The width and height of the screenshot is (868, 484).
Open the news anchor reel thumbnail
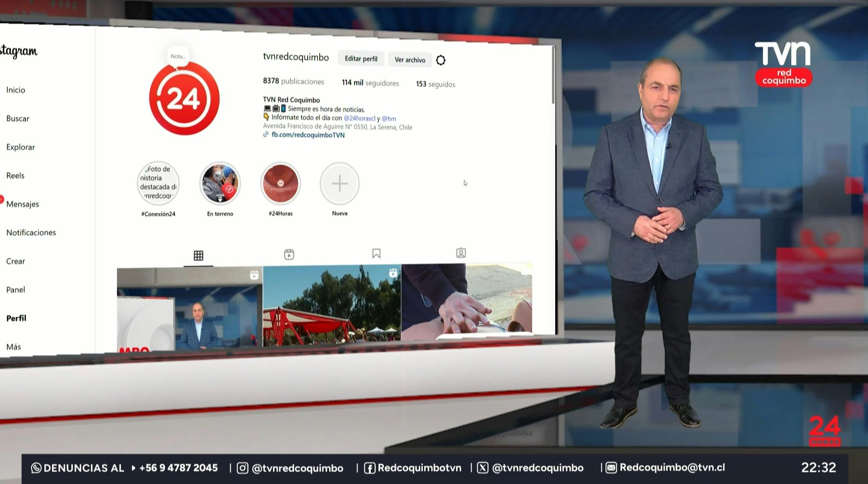point(190,309)
